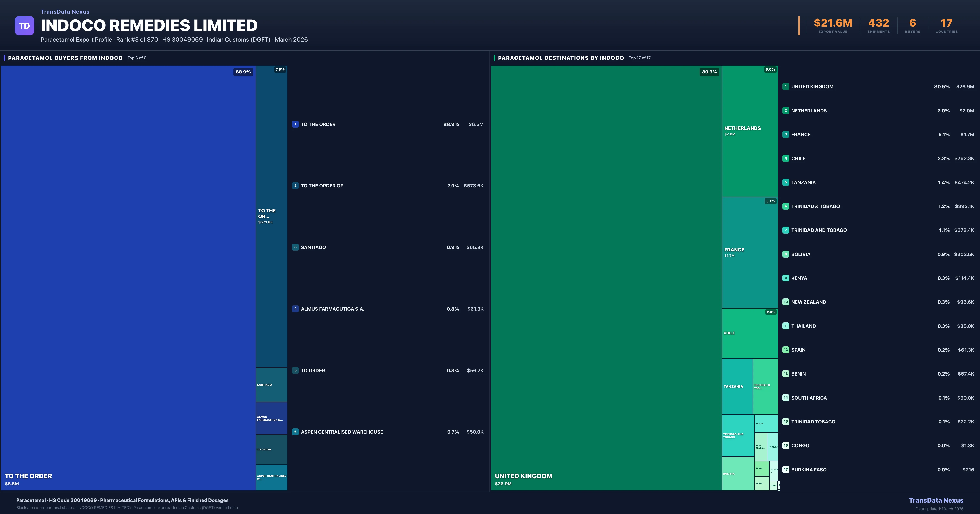Click rank badge 4 next to CHILE
This screenshot has height=514, width=980.
(786, 158)
